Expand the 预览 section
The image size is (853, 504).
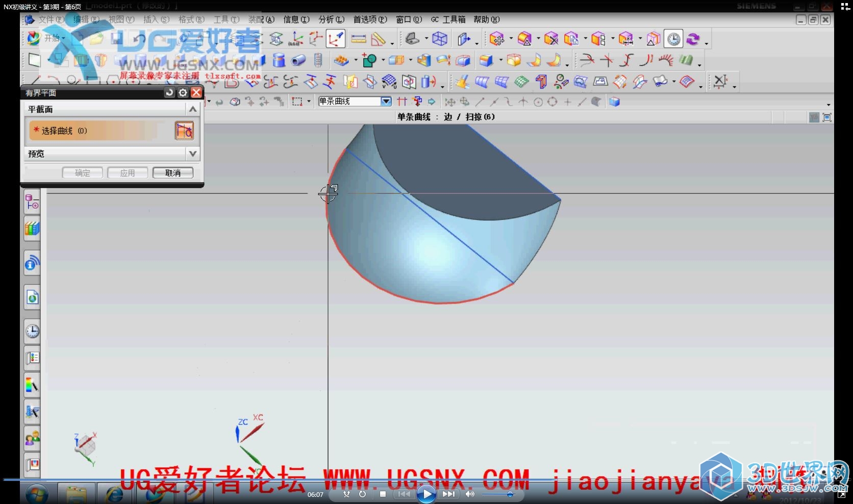click(192, 154)
